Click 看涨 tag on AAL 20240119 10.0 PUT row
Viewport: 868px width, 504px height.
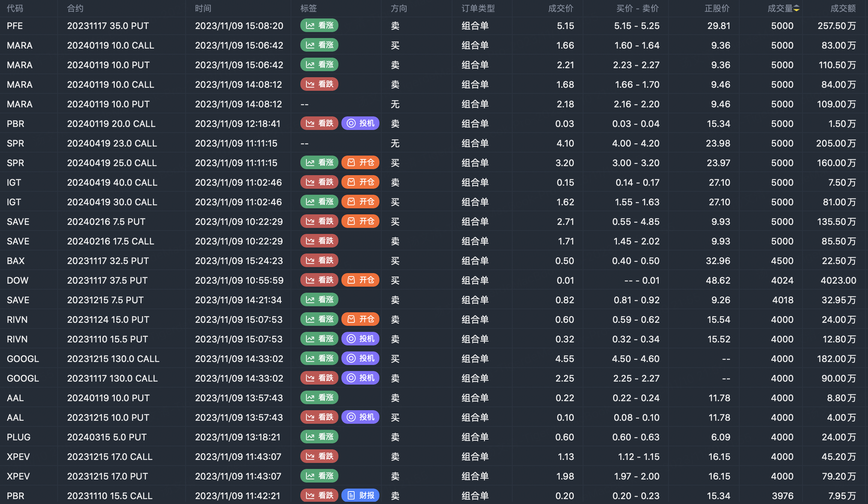tap(319, 397)
